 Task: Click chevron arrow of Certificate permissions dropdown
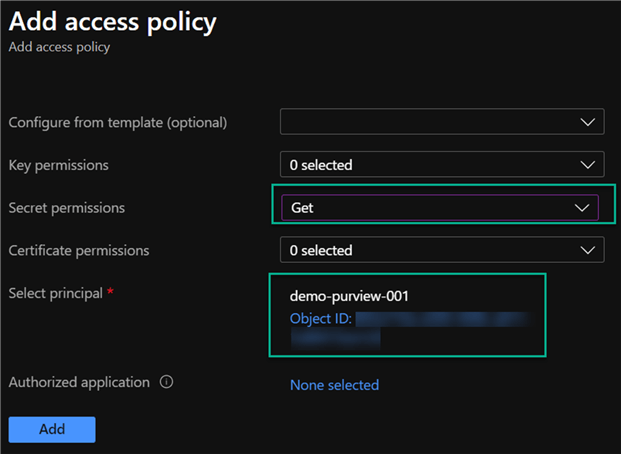click(587, 250)
